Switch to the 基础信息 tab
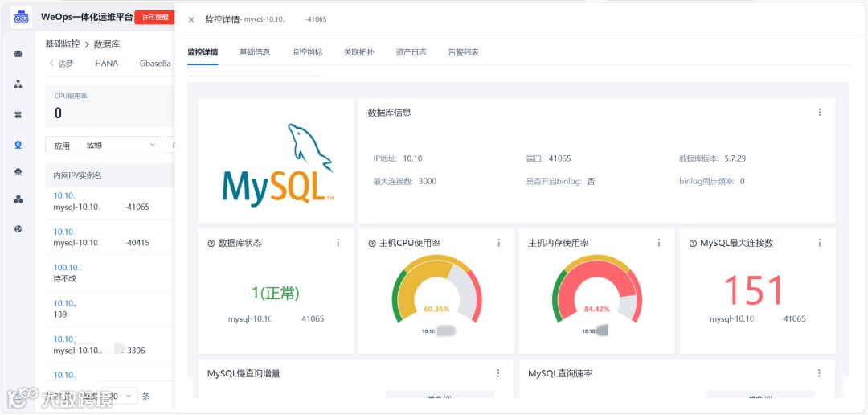This screenshot has width=868, height=415. tap(255, 52)
